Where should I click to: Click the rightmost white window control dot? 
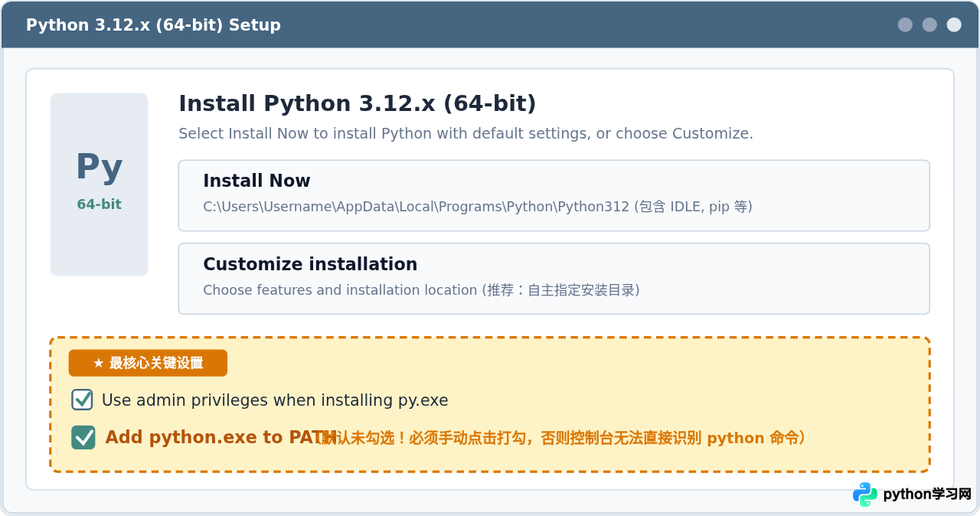pyautogui.click(x=954, y=24)
